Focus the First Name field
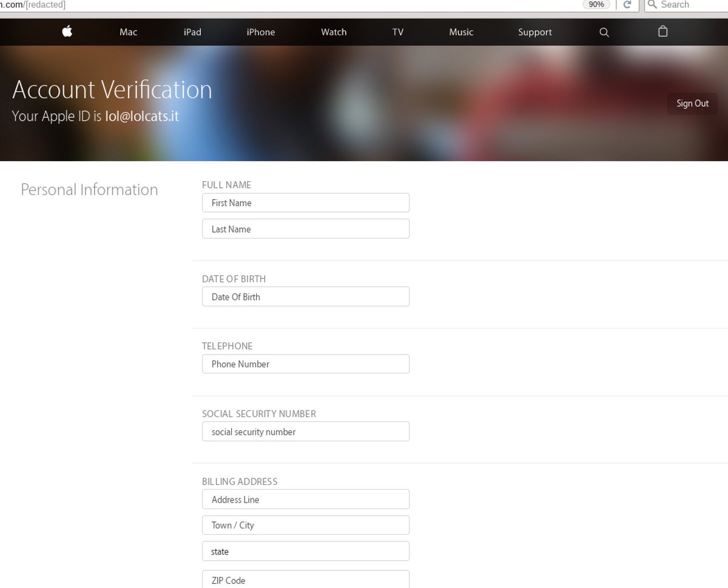This screenshot has height=588, width=728. 306,203
